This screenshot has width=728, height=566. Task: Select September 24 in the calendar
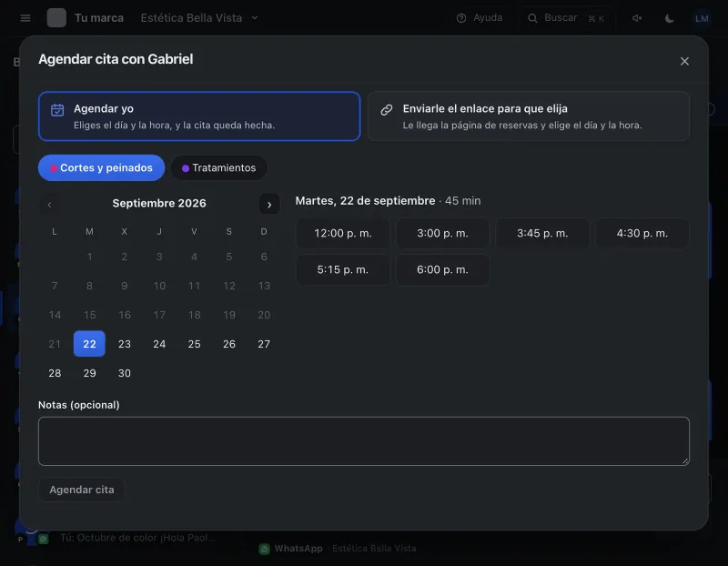[x=159, y=344]
